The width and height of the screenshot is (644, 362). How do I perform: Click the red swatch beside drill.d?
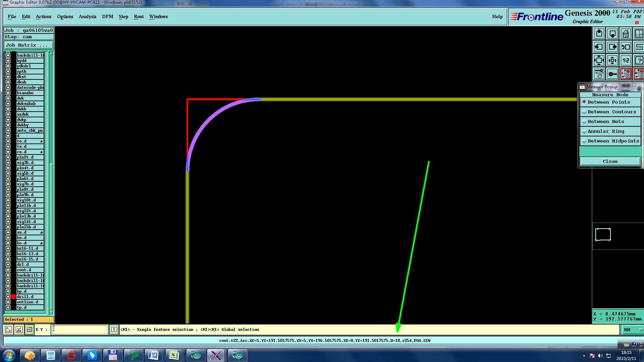pyautogui.click(x=14, y=297)
